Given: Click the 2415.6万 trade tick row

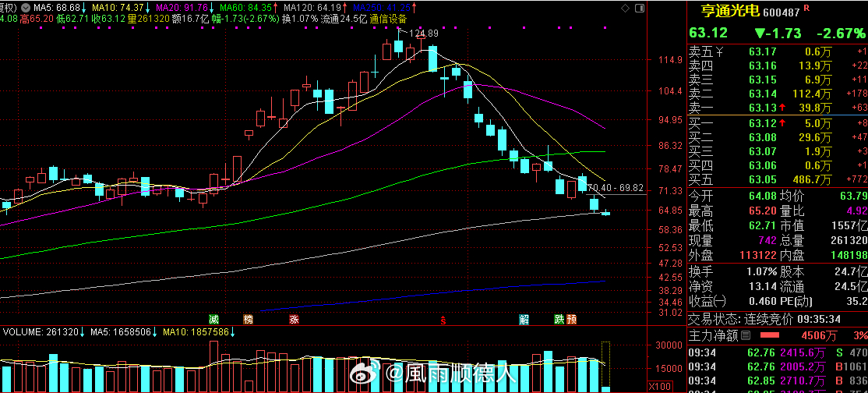Looking at the screenshot, I should tap(778, 352).
